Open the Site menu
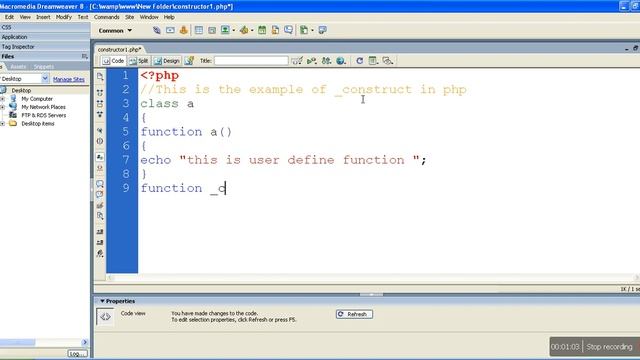The width and height of the screenshot is (640, 360). click(x=129, y=17)
